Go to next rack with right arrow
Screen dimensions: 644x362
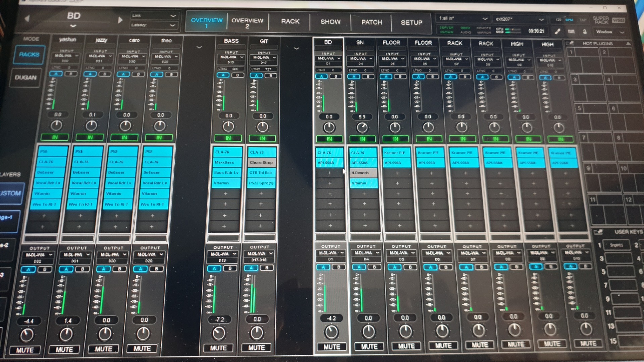pyautogui.click(x=120, y=20)
